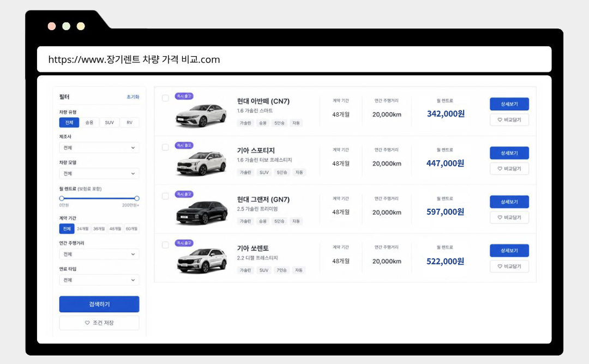Open the 연간 주행거리 filter dropdown
This screenshot has height=364, width=589.
tap(99, 254)
